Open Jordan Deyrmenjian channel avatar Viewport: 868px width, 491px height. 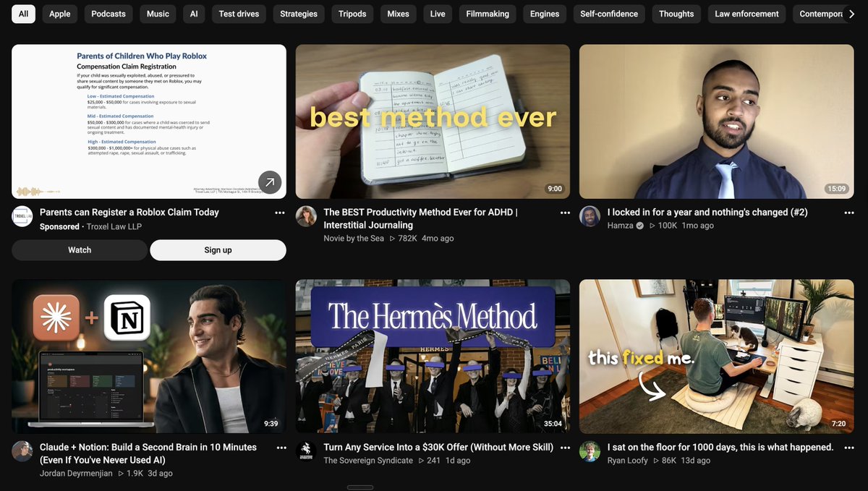point(22,451)
